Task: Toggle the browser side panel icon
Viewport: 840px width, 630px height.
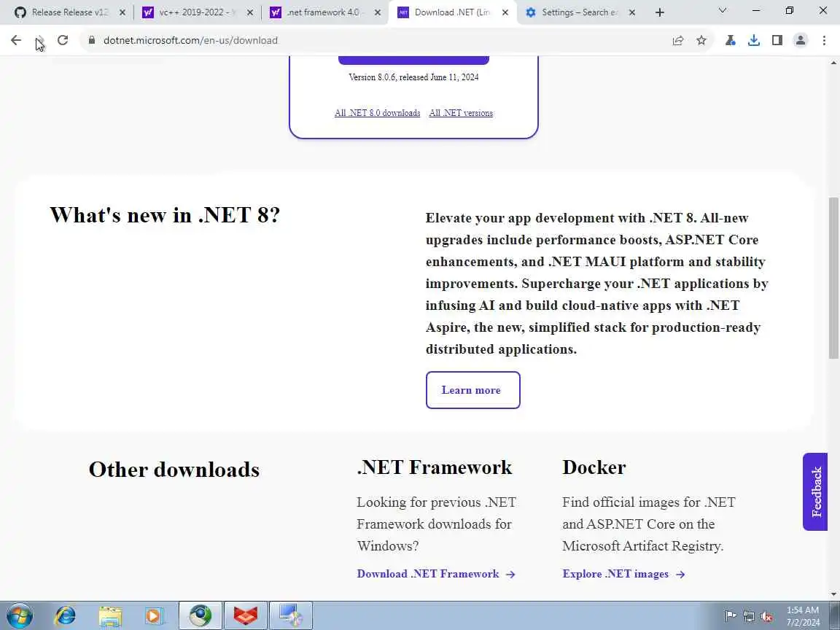Action: [777, 40]
